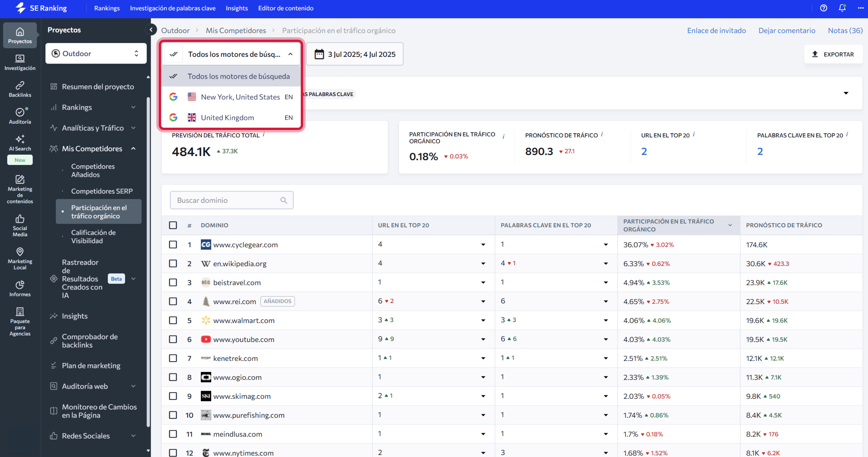The height and width of the screenshot is (457, 868).
Task: Open the AI Search sidebar icon
Action: pos(19,143)
